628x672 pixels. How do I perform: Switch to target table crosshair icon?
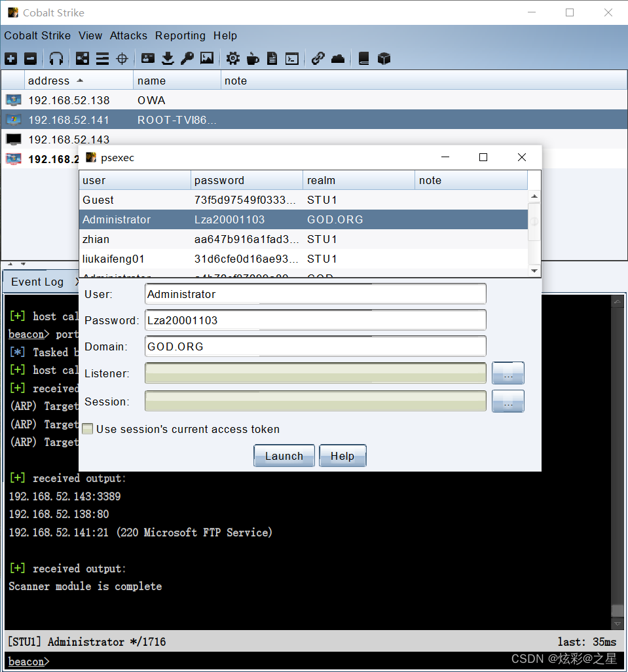pyautogui.click(x=122, y=58)
